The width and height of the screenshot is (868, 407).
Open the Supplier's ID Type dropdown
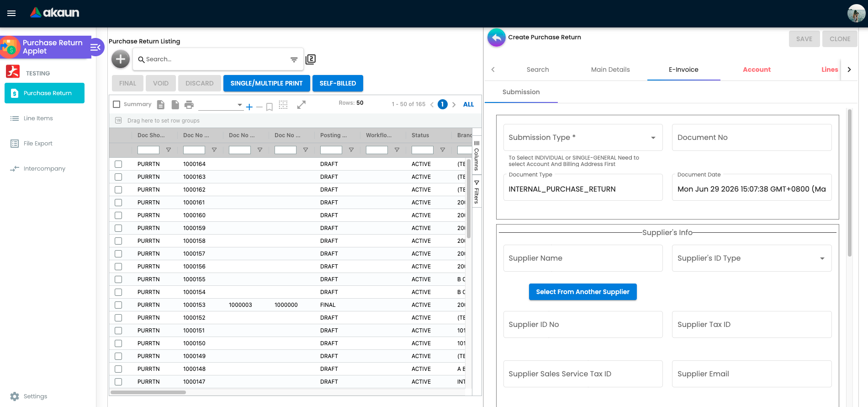click(x=752, y=258)
